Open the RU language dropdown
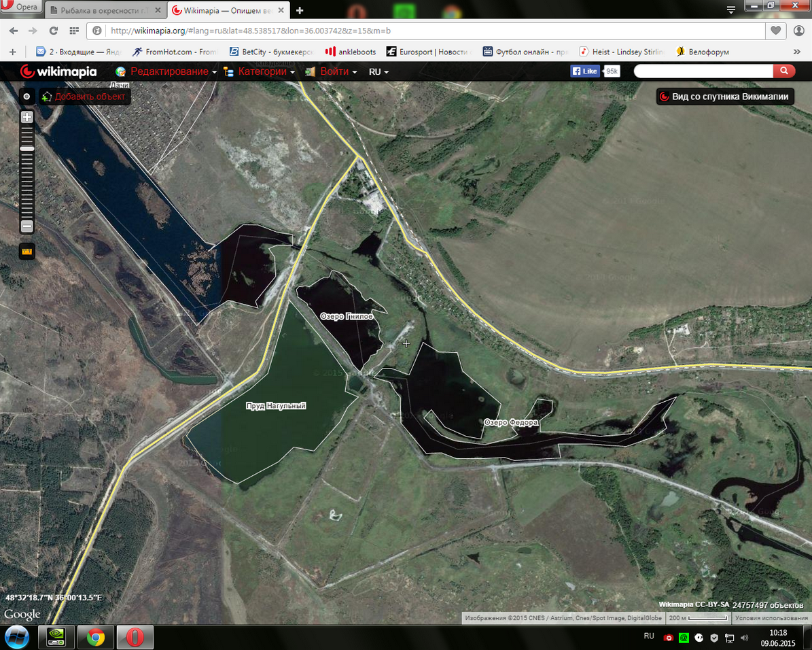 tap(378, 71)
